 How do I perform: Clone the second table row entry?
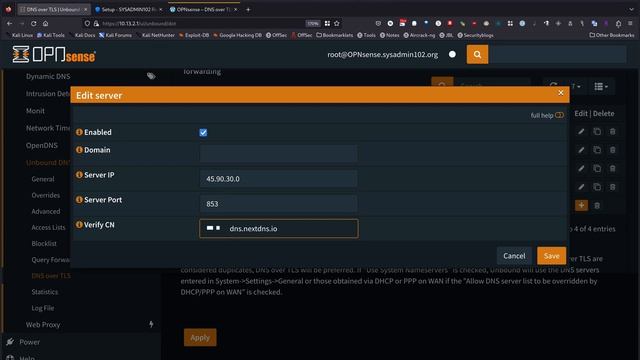(x=597, y=150)
